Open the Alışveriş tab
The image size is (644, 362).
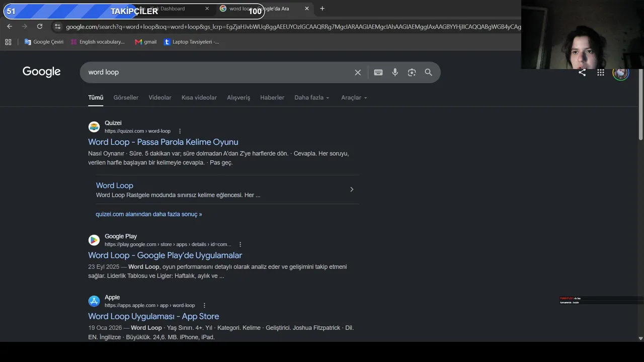pyautogui.click(x=238, y=98)
